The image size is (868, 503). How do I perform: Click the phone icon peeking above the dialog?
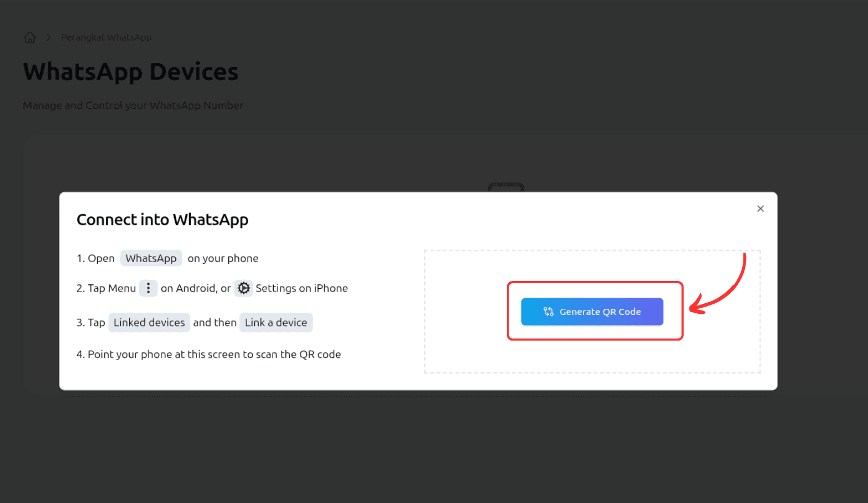pyautogui.click(x=506, y=187)
